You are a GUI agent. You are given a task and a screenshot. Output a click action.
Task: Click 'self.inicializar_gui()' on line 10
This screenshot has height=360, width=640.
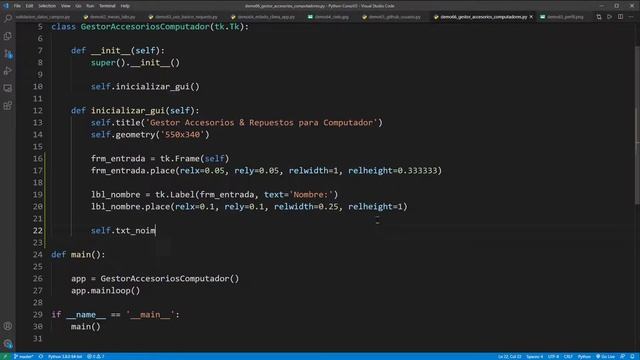click(145, 87)
